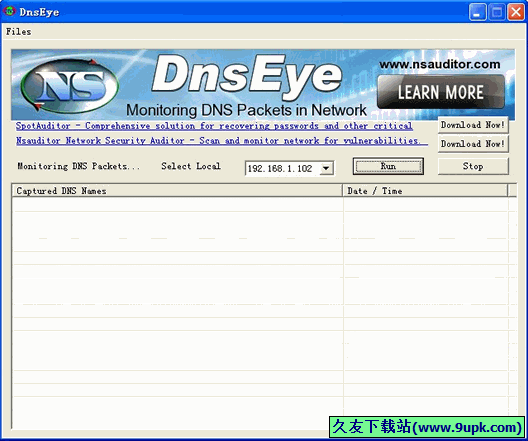Sort by Date / Time column header
The image size is (528, 441).
[x=425, y=191]
